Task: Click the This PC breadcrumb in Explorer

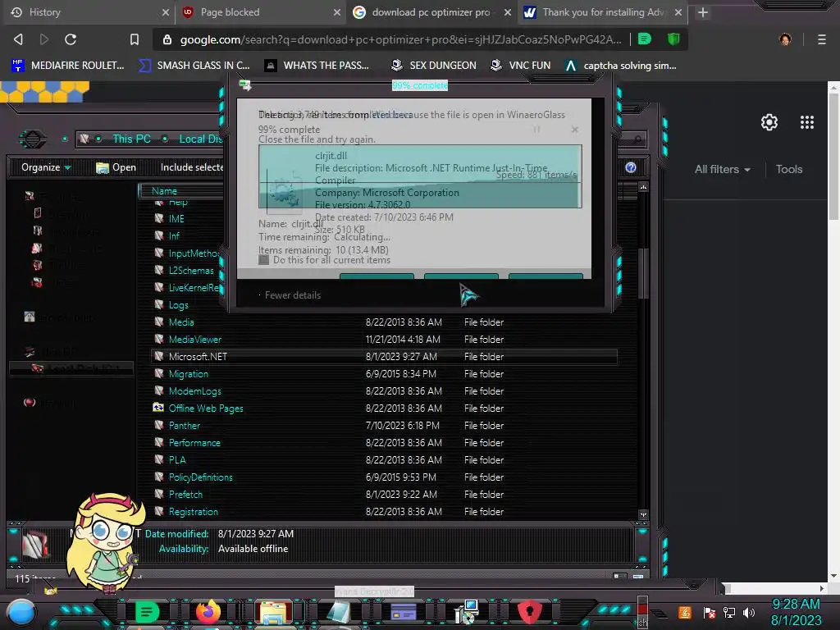Action: (x=131, y=139)
